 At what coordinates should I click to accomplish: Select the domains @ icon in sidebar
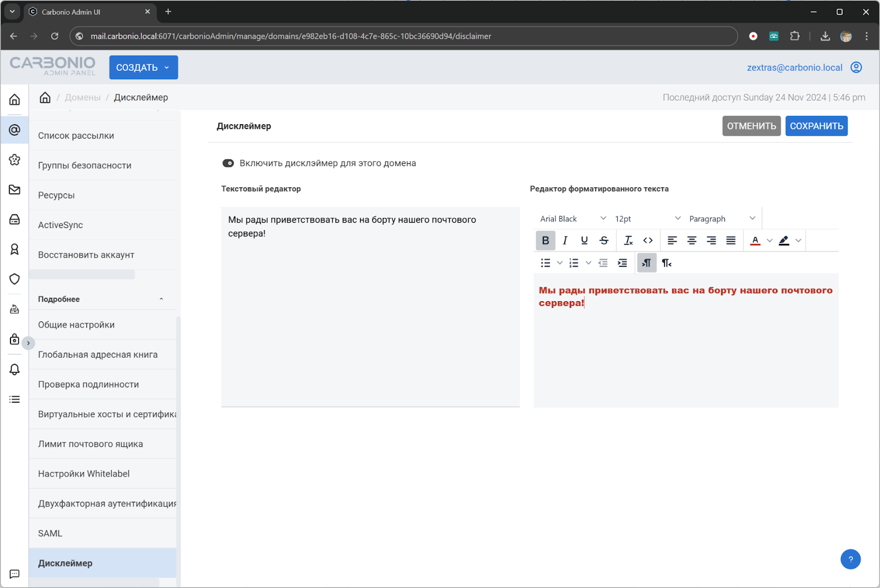coord(15,130)
